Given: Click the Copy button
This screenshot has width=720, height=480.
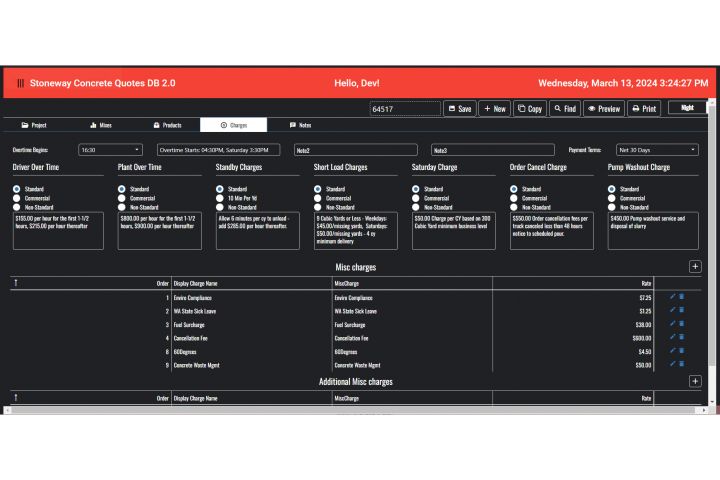Looking at the screenshot, I should tap(530, 109).
